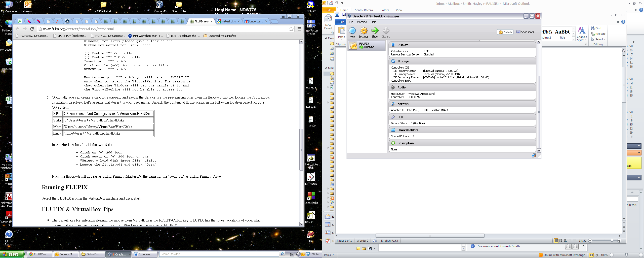Bookmark page with star icon in Chrome
Screen dimensions: 644x258
coord(291,29)
